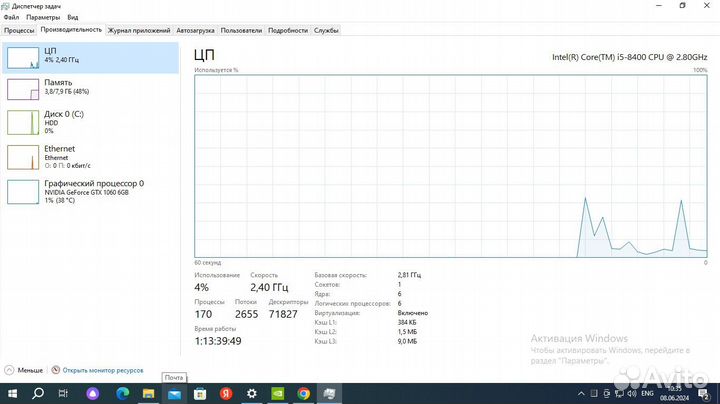
Task: Open taskbar search magnifier
Action: (39, 393)
